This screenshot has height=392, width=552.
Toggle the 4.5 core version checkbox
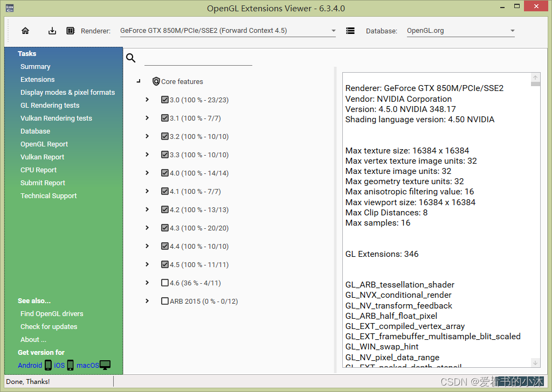tap(165, 264)
